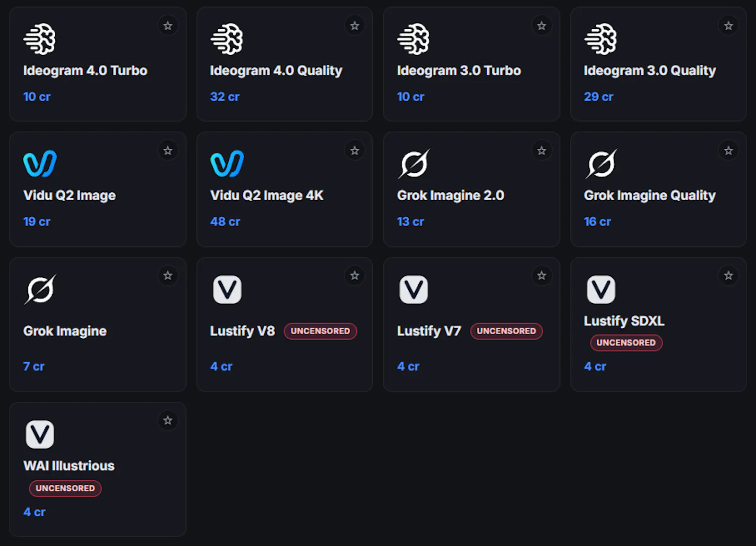Star the Vidu Q2 Image 4K card
The image size is (756, 546).
coord(355,151)
